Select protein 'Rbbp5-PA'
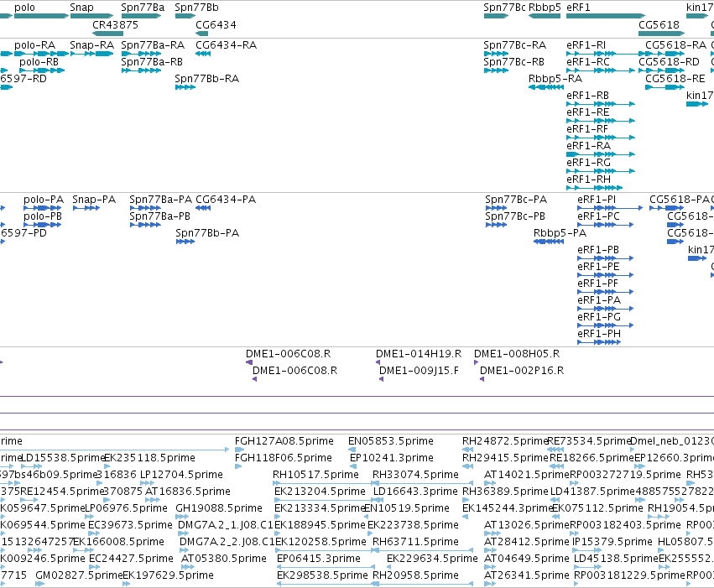The height and width of the screenshot is (588, 714). tap(560, 233)
